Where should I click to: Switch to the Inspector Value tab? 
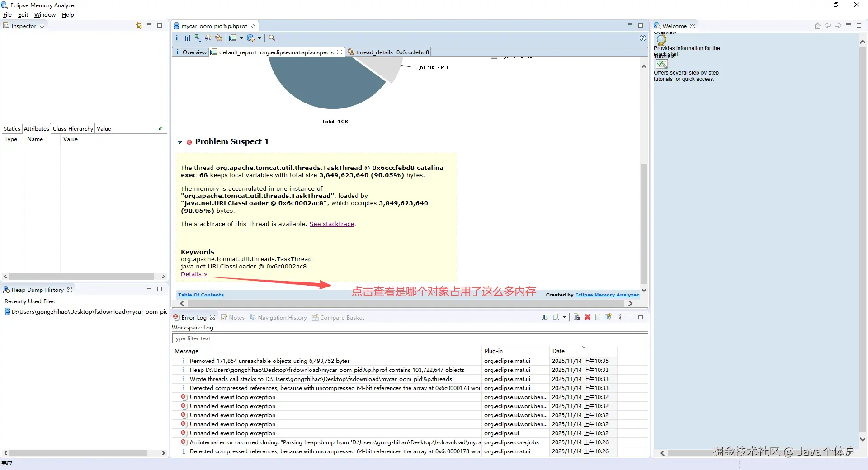104,128
